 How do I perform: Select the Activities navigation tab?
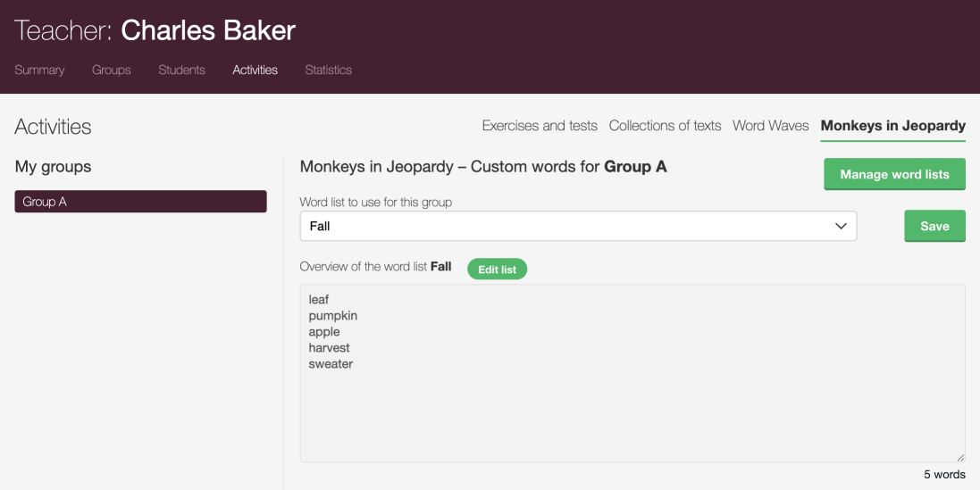(255, 70)
